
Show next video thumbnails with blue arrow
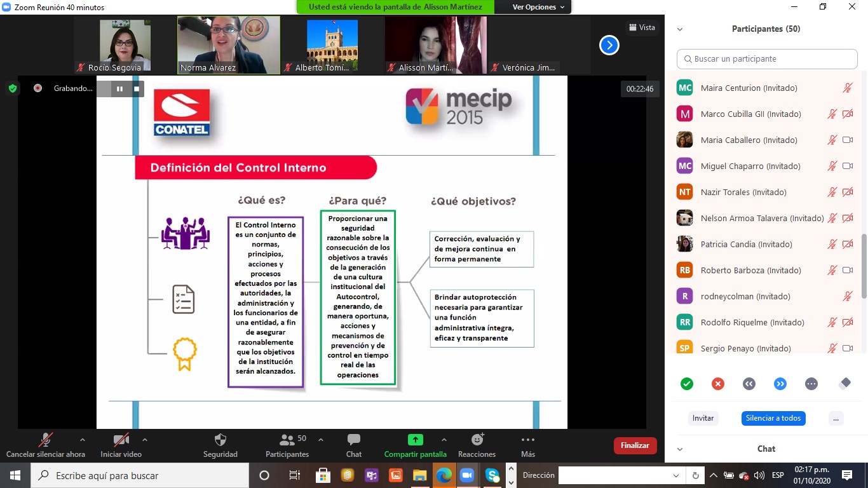609,45
